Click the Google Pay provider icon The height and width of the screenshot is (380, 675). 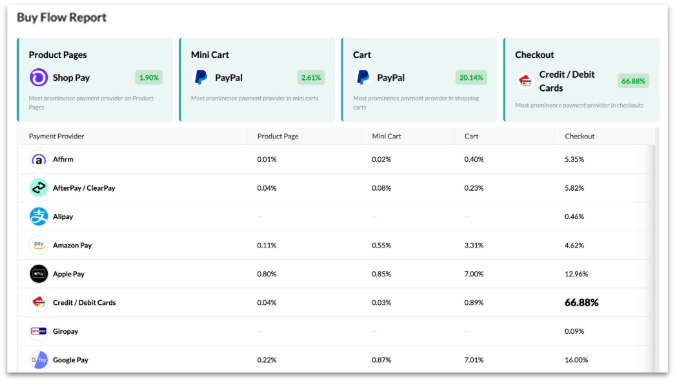(x=39, y=360)
